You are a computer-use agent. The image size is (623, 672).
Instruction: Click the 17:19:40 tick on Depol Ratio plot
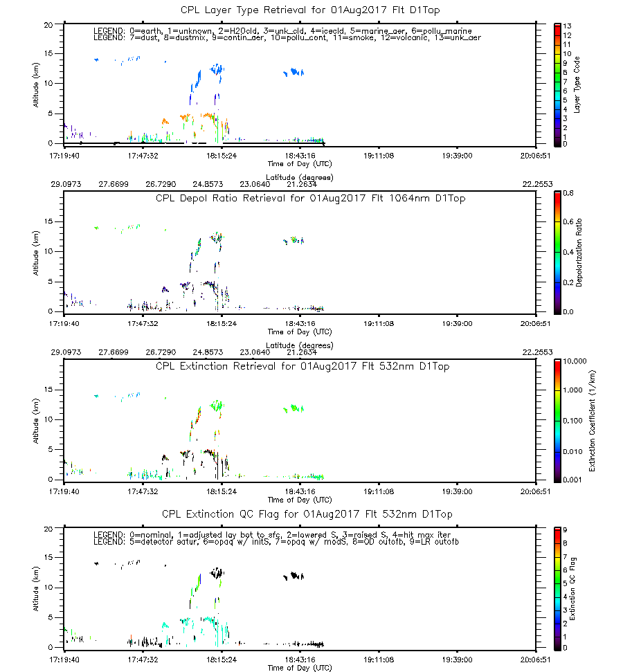pos(64,324)
